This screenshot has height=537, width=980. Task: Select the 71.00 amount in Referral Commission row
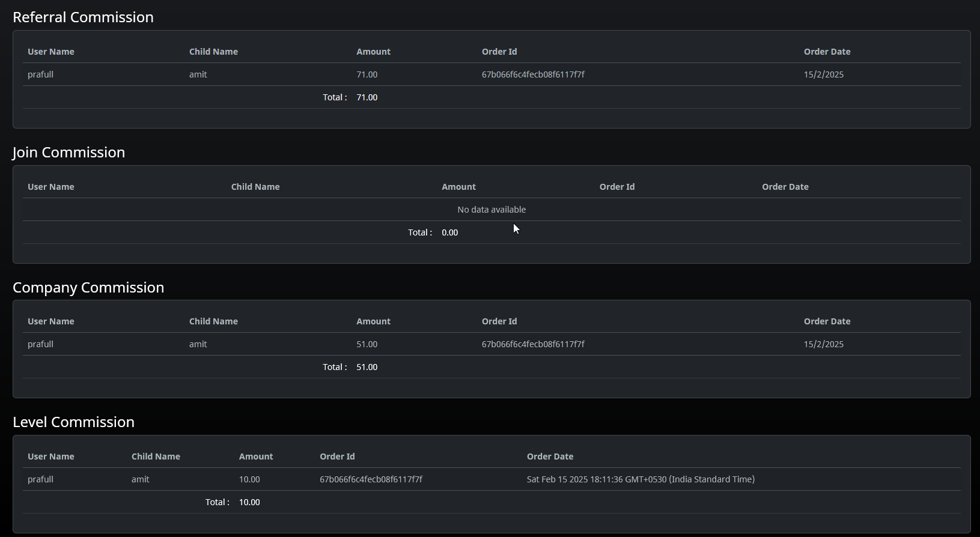367,74
